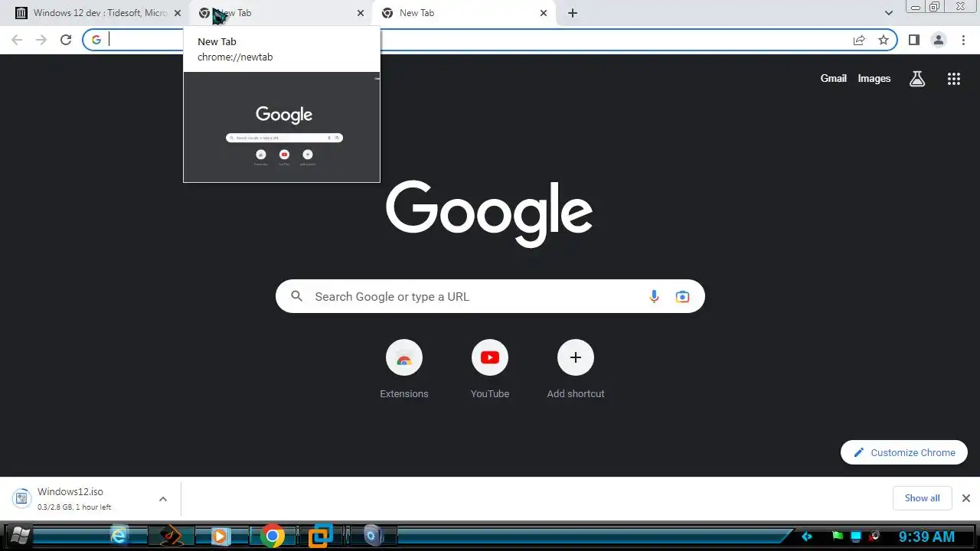This screenshot has height=551, width=980.
Task: Click the Google icon in address bar
Action: [96, 40]
